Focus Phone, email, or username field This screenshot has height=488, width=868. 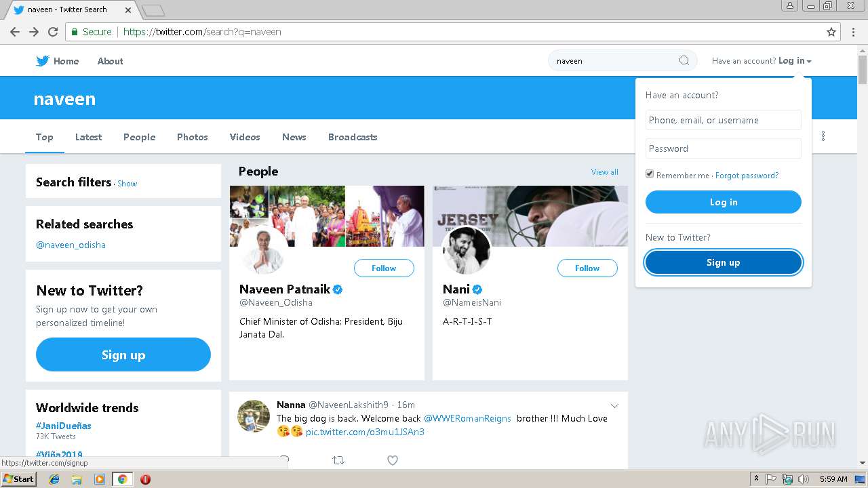pyautogui.click(x=724, y=120)
